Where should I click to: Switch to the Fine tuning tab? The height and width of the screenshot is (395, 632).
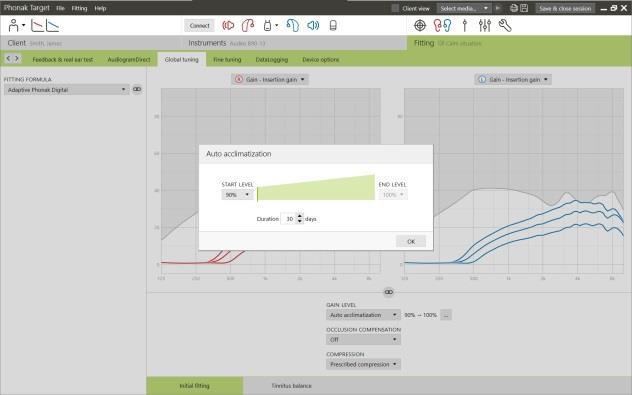coord(227,60)
